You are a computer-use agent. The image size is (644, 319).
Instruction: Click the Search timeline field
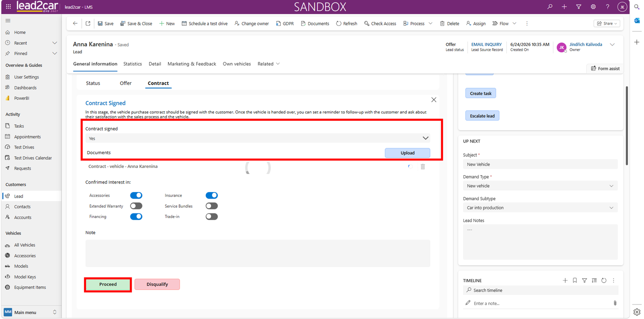pyautogui.click(x=540, y=290)
